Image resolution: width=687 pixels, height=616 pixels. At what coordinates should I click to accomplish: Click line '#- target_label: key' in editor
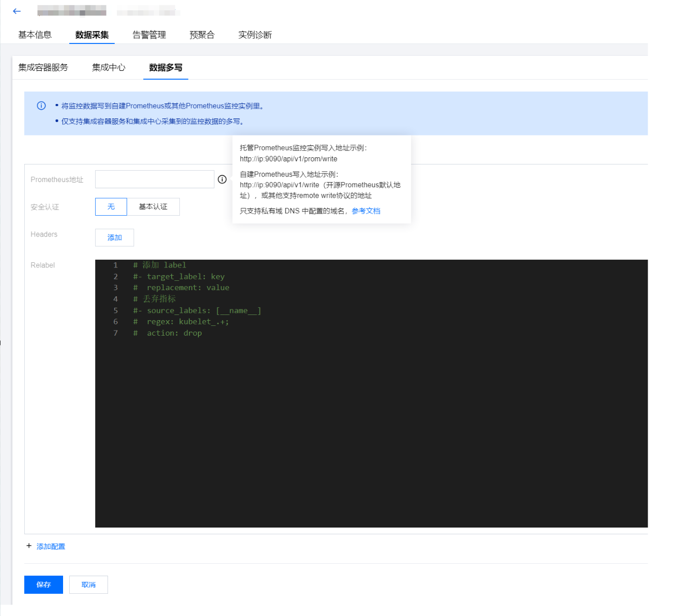point(179,276)
